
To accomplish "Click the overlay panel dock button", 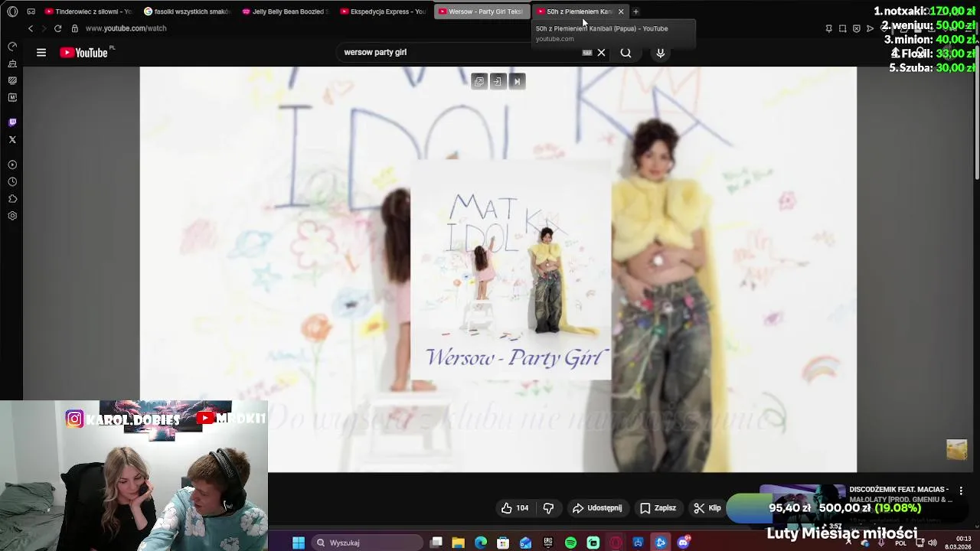I will (x=498, y=81).
